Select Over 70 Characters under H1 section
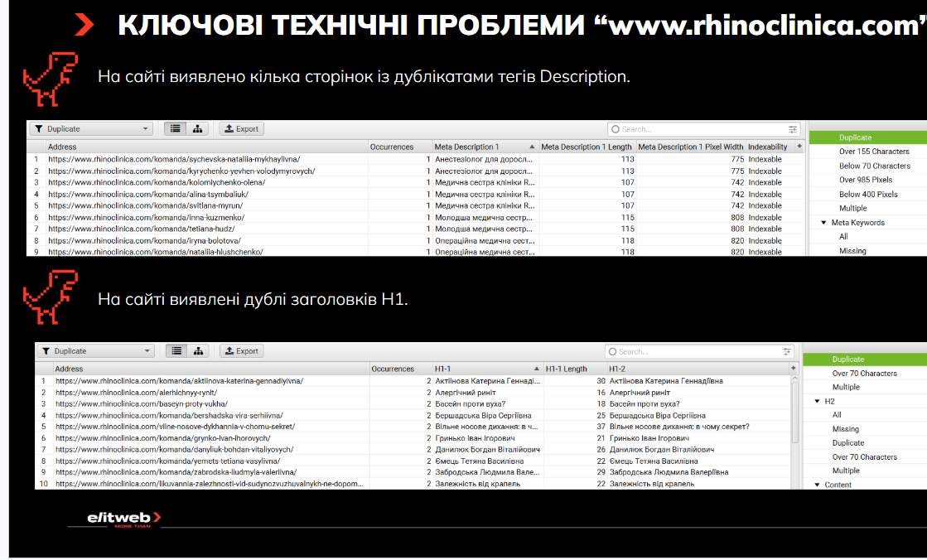 point(864,374)
